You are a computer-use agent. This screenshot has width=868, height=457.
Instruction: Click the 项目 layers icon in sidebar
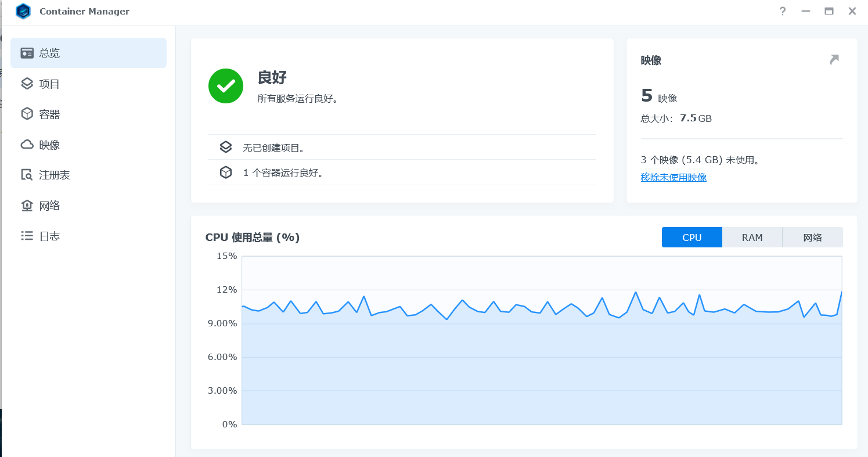[27, 84]
